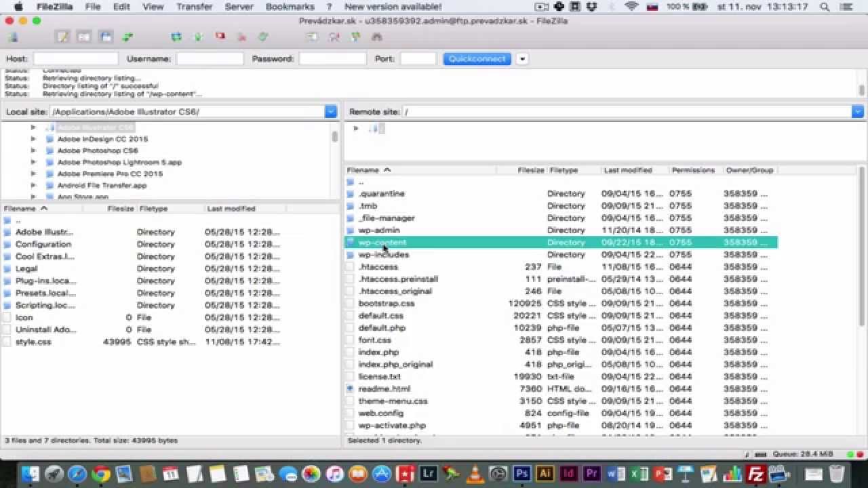Open the Edit menu
Image resolution: width=868 pixels, height=488 pixels.
coord(121,7)
